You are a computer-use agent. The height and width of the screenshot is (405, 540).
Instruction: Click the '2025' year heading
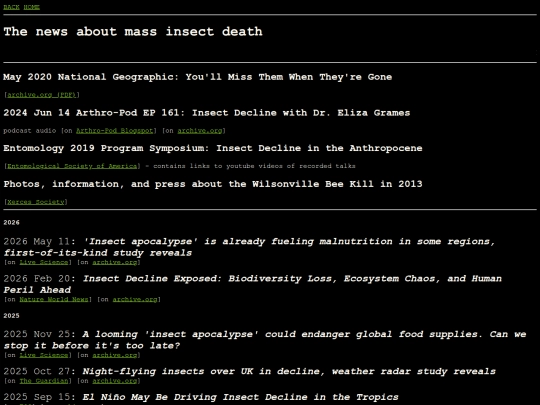(x=11, y=316)
